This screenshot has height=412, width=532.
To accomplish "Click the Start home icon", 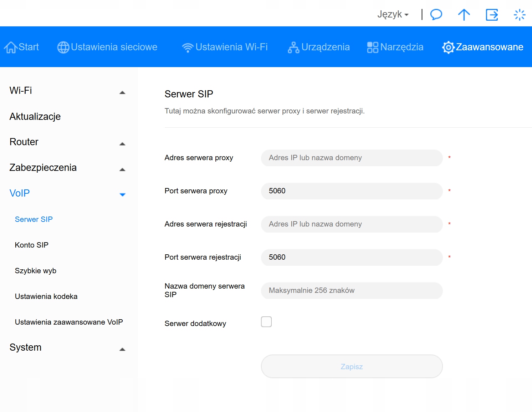I will coord(10,47).
